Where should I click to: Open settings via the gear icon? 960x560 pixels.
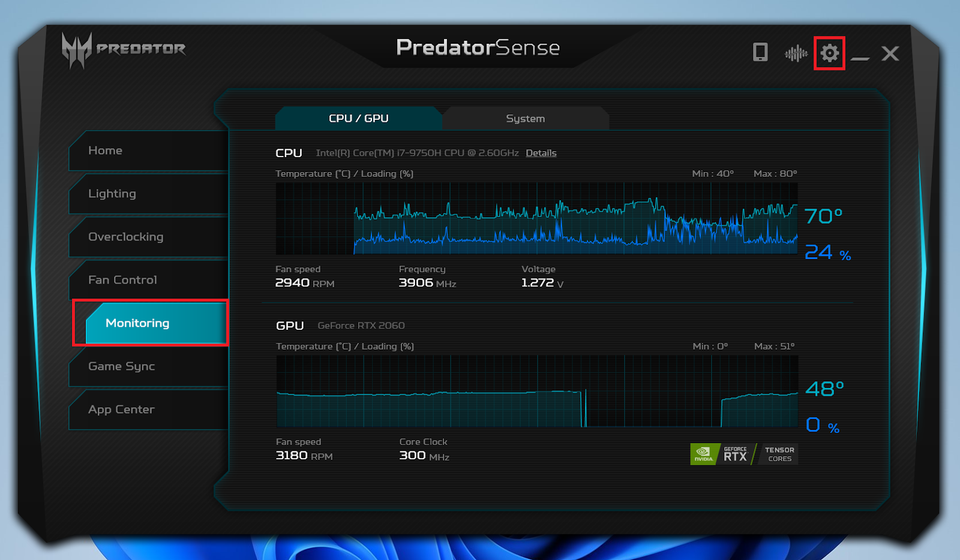tap(829, 53)
